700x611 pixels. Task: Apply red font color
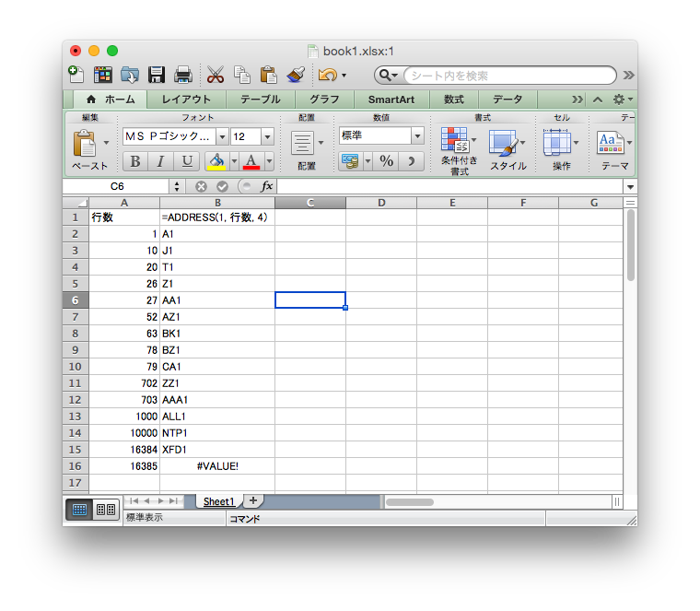point(251,161)
